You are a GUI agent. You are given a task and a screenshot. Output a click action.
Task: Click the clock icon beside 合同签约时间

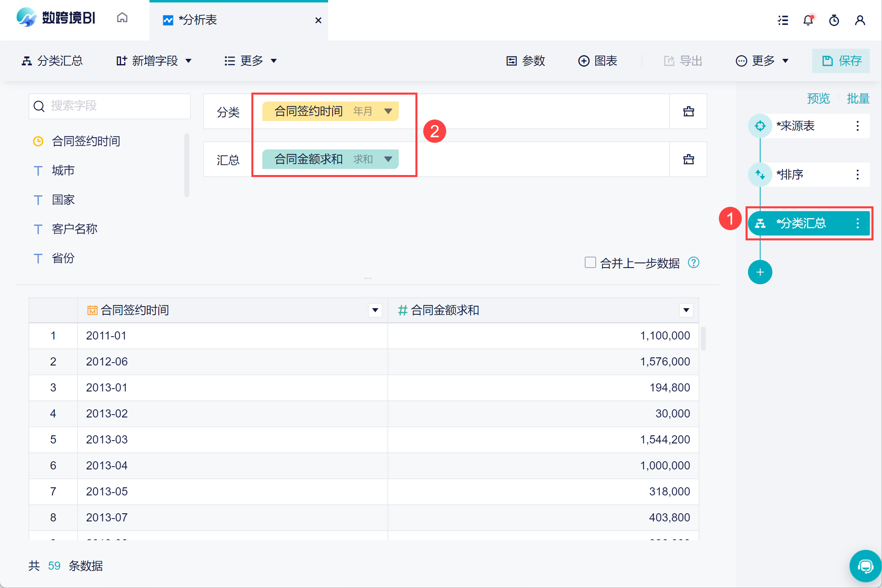click(x=38, y=141)
